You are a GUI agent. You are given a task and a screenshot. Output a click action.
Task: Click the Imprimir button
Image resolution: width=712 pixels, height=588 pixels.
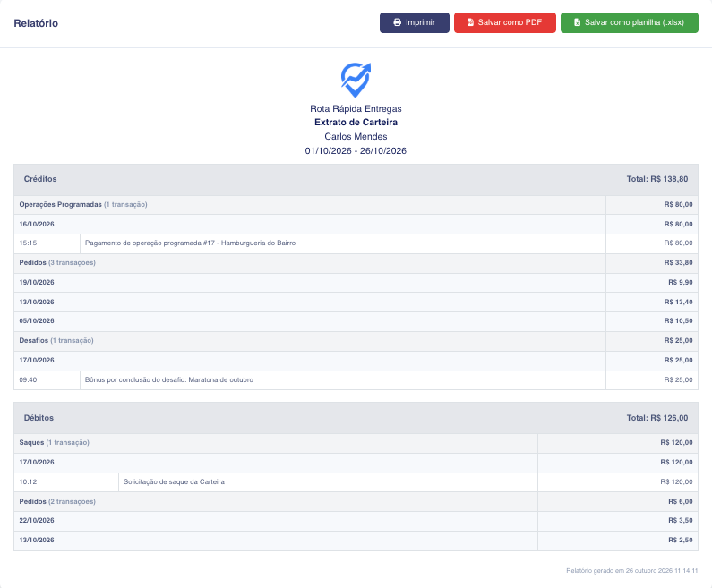414,22
